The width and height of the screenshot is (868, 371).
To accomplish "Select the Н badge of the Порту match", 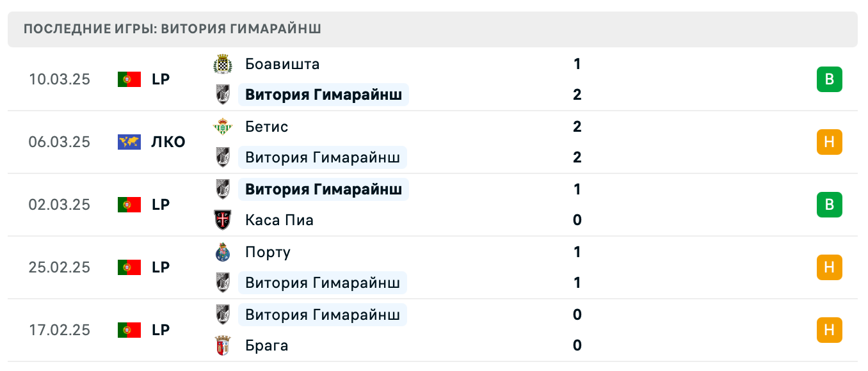I will 830,267.
